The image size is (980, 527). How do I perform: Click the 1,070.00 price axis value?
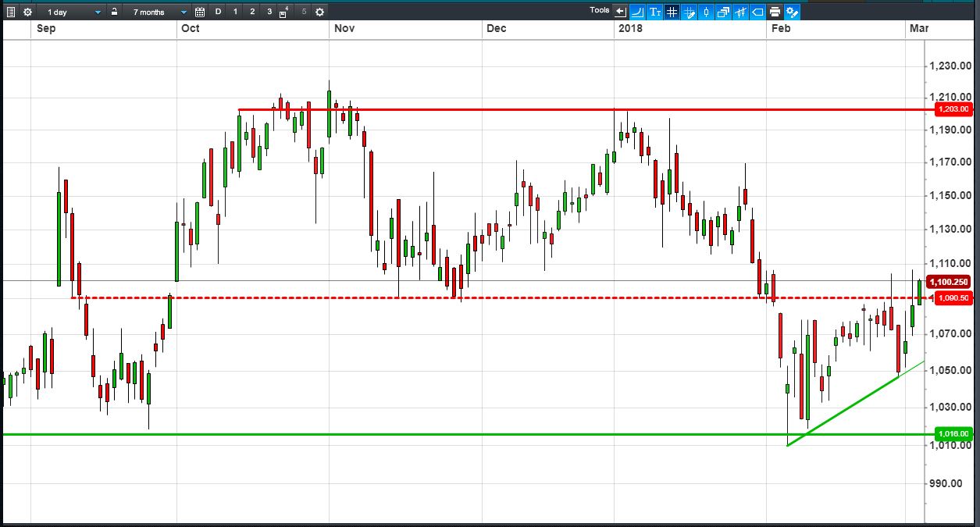951,333
